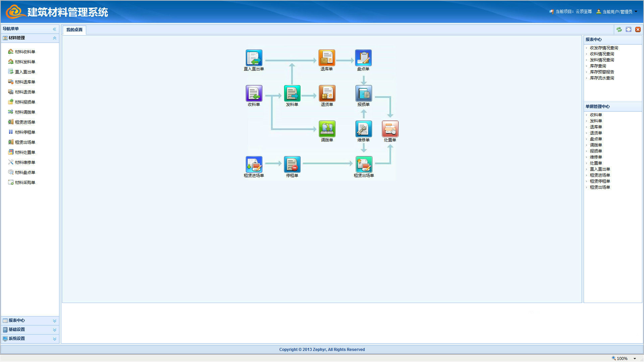Viewport: 644px width, 362px height.
Task: Click the green refresh icon at top right
Action: pos(619,29)
